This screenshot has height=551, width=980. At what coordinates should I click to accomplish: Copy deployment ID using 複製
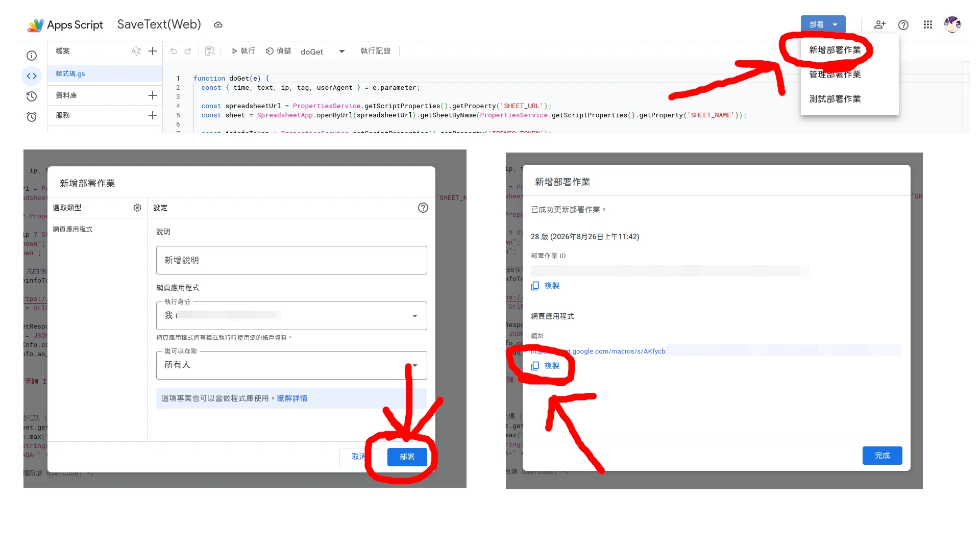(546, 286)
